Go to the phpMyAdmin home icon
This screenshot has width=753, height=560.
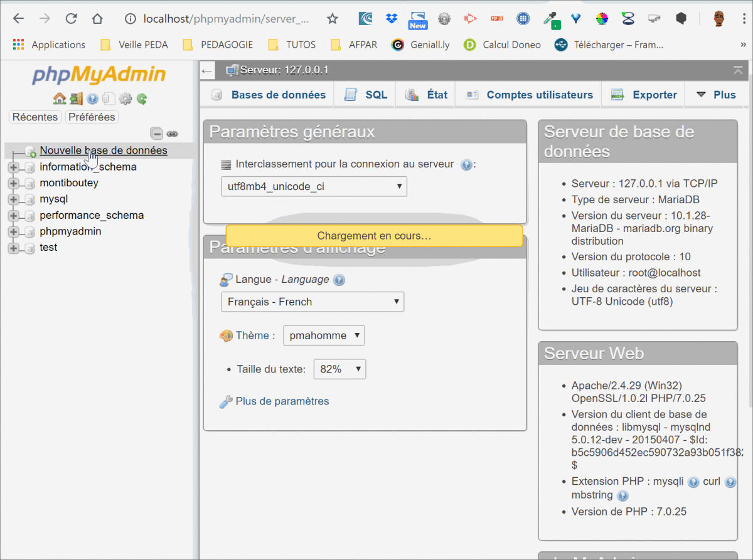pyautogui.click(x=60, y=98)
